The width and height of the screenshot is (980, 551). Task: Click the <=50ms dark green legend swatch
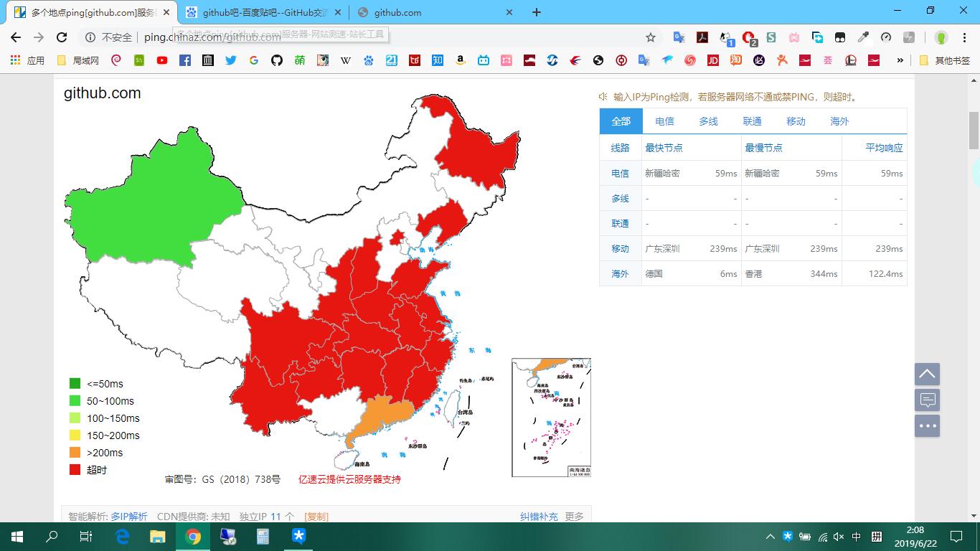(75, 384)
